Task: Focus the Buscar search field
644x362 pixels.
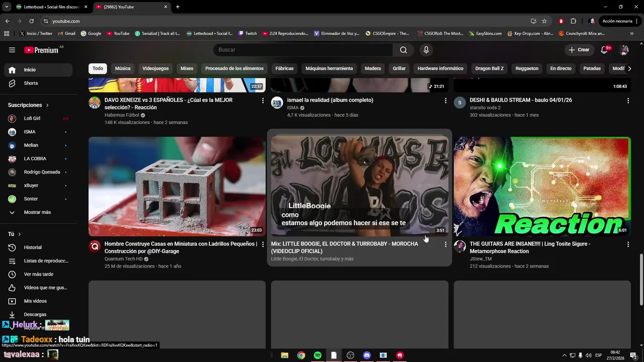Action: (x=303, y=50)
